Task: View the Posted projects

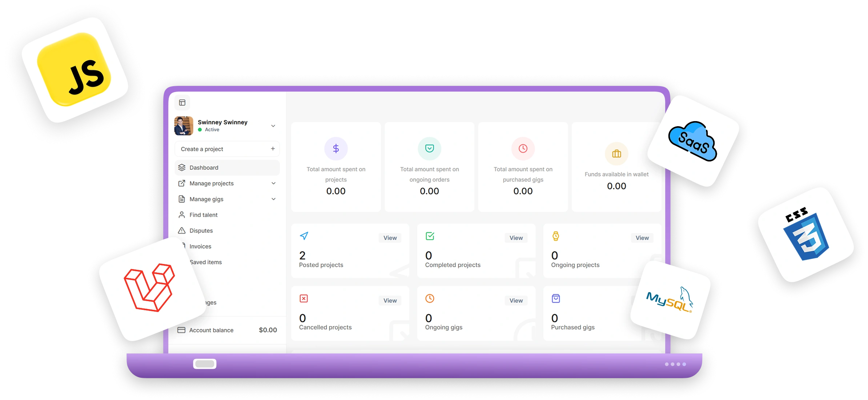Action: 390,238
